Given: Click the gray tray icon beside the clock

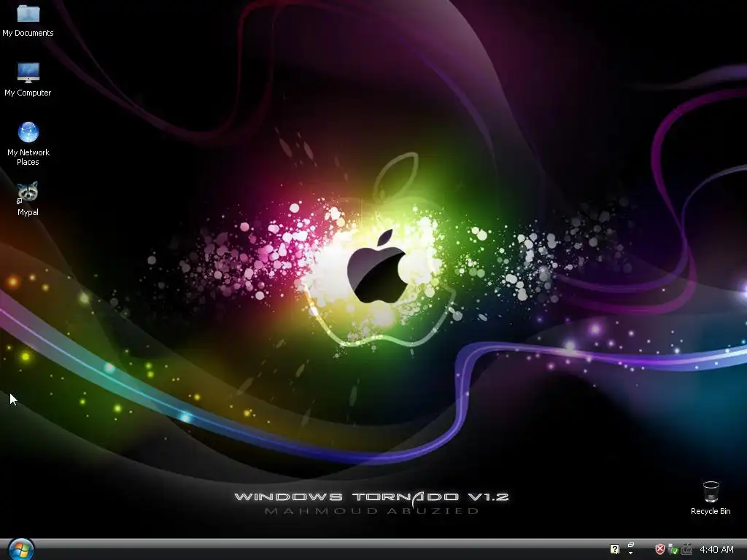Looking at the screenshot, I should (x=686, y=550).
